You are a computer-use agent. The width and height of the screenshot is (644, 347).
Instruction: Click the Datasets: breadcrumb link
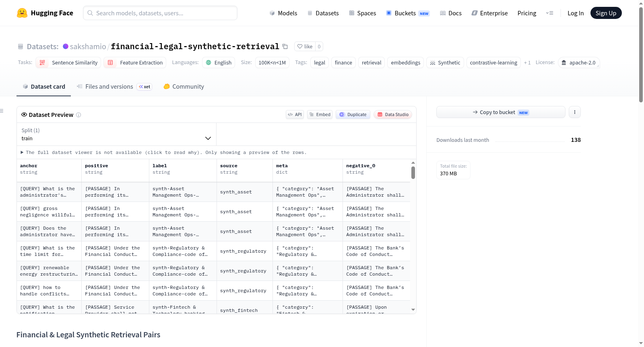tap(42, 46)
